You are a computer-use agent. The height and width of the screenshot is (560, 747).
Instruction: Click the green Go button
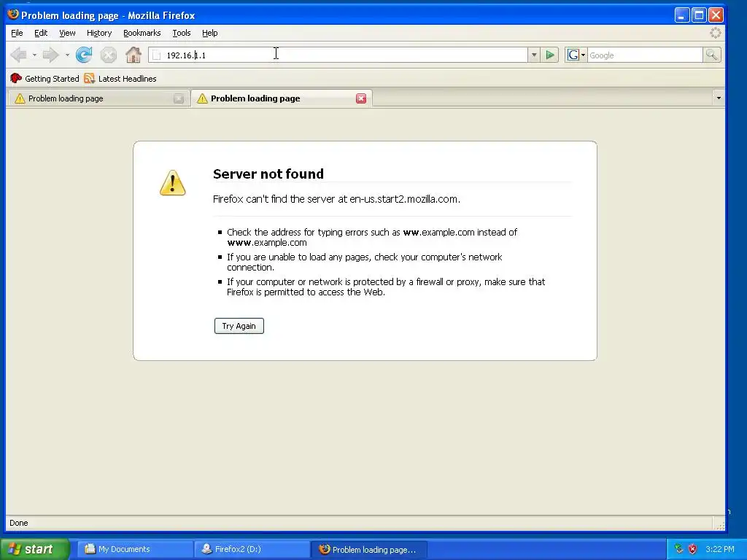pos(550,55)
